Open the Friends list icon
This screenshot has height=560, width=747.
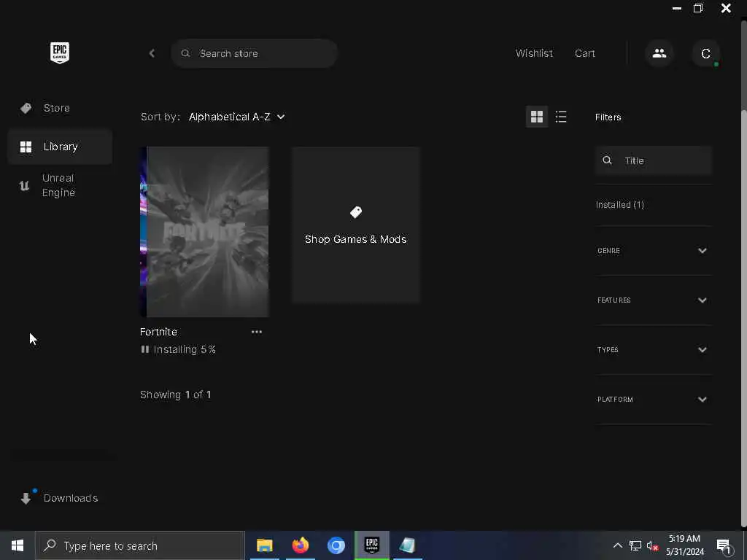[659, 53]
